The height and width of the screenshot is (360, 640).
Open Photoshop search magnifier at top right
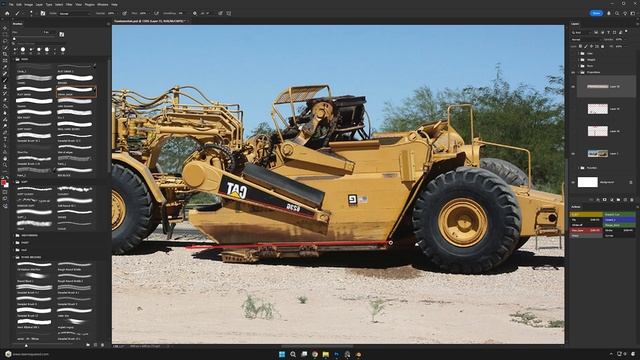(617, 13)
